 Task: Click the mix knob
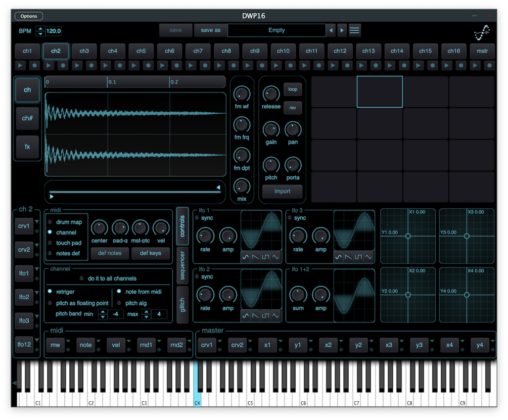242,186
